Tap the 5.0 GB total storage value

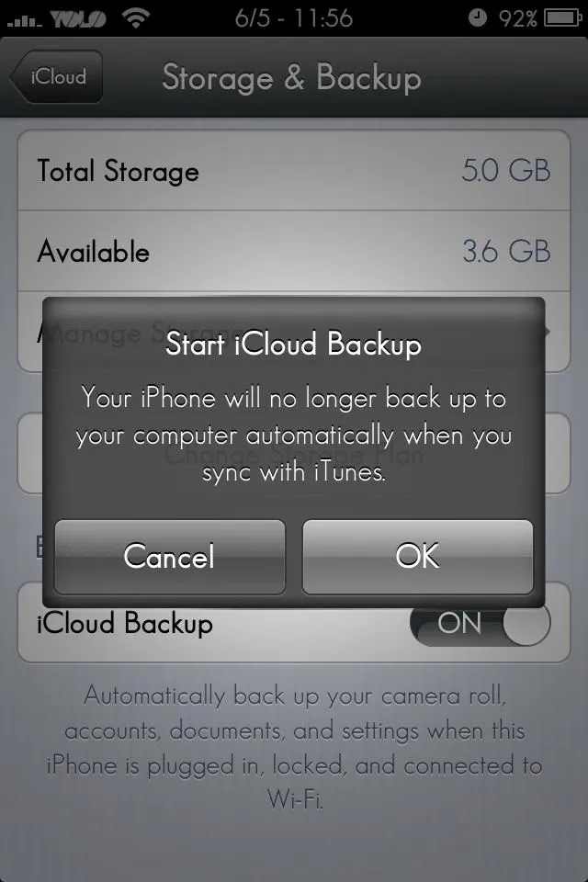[506, 171]
